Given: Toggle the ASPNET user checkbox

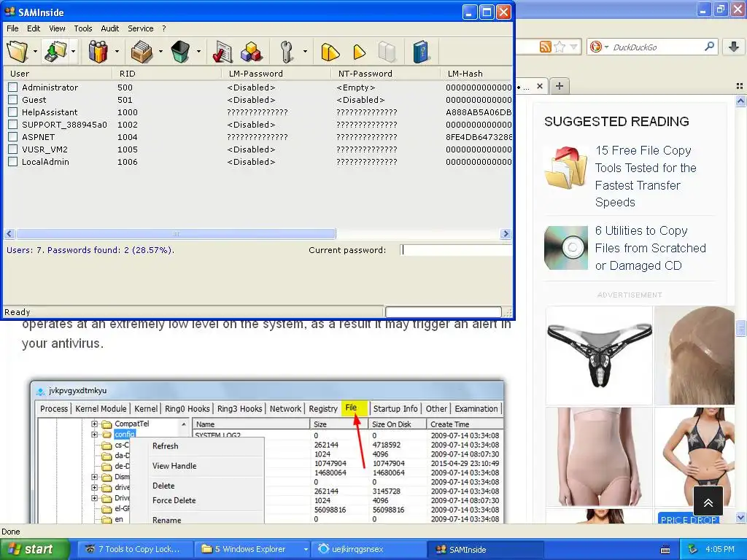Looking at the screenshot, I should click(13, 136).
